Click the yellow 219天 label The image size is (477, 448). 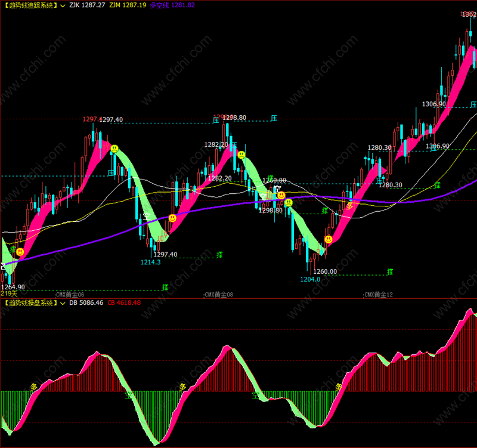click(x=9, y=293)
